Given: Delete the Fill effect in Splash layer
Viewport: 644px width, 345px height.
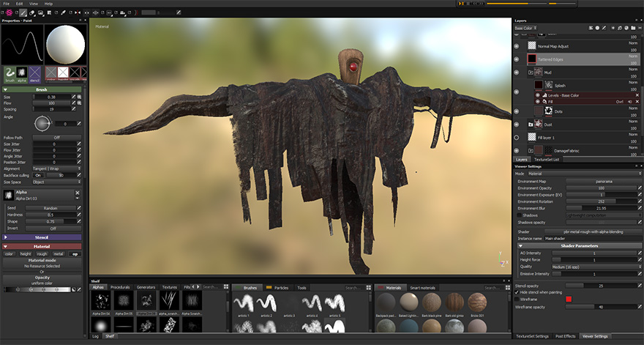Looking at the screenshot, I should click(637, 102).
